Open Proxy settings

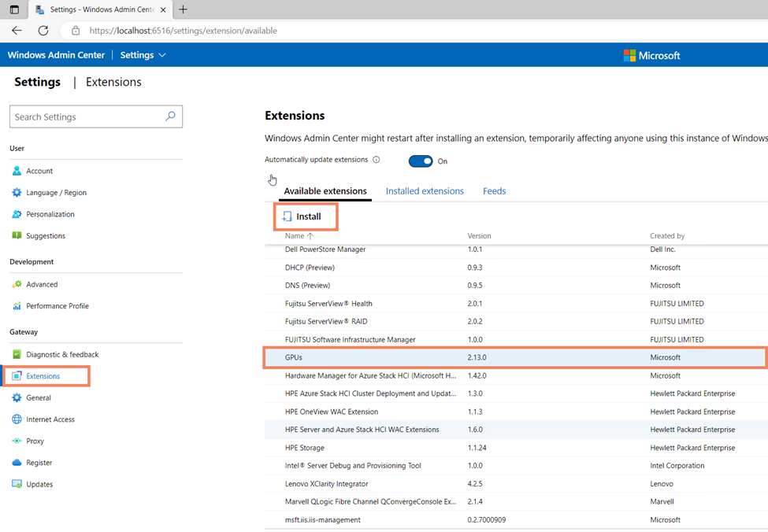(35, 441)
